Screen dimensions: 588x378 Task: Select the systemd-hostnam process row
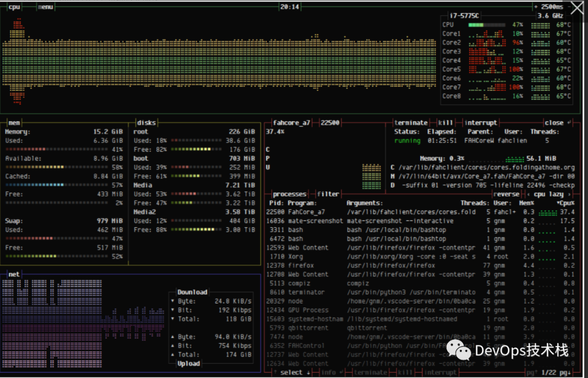pos(420,319)
